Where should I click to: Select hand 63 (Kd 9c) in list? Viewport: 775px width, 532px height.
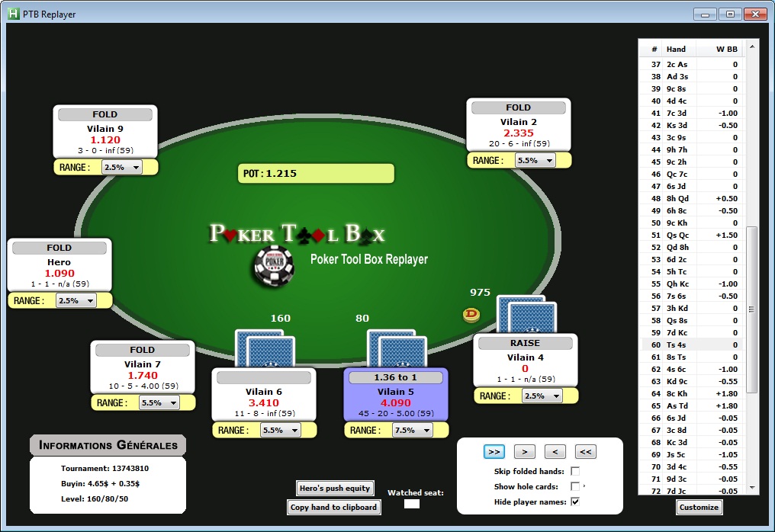click(692, 381)
